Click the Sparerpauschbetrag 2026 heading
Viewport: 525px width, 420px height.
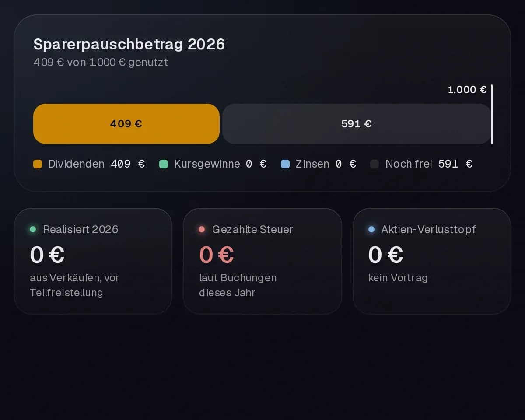point(129,44)
